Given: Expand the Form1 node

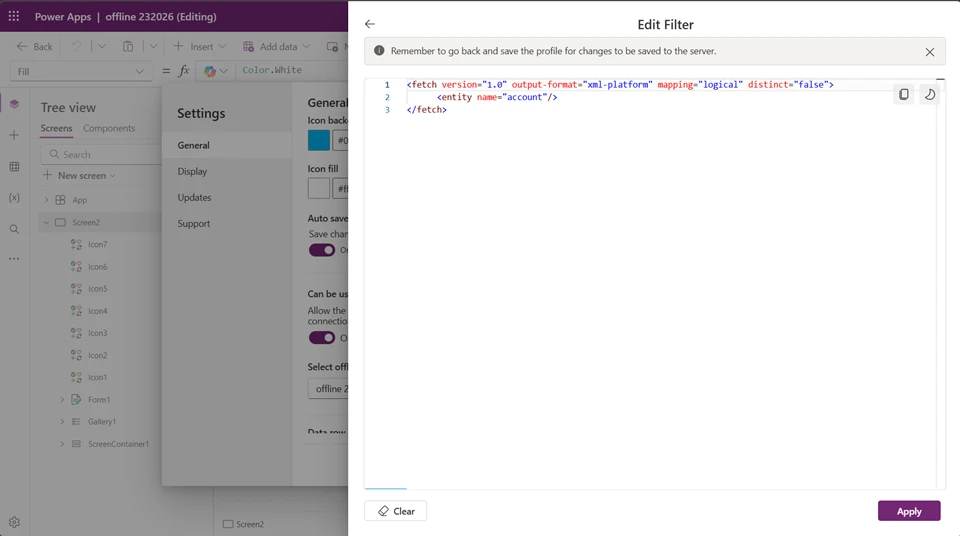Looking at the screenshot, I should coord(62,399).
